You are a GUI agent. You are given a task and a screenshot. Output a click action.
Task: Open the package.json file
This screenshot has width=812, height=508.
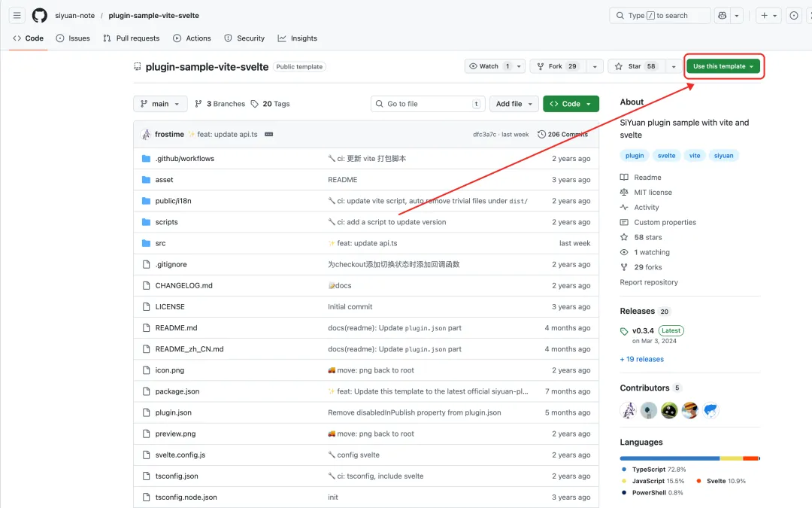(177, 391)
